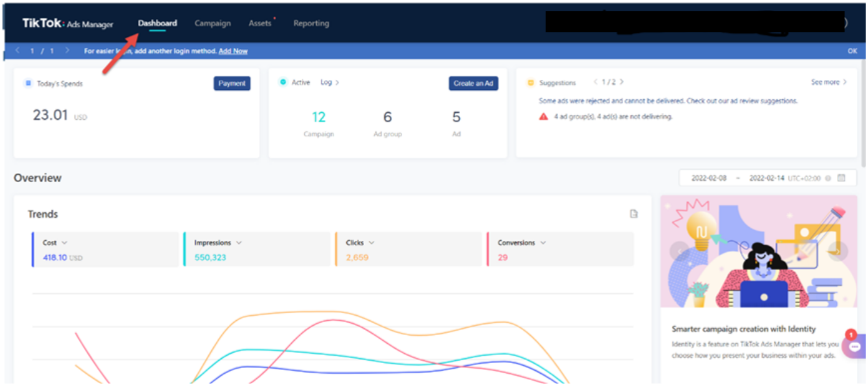Click the 23.01 USD spend amount
The width and height of the screenshot is (868, 385).
60,115
